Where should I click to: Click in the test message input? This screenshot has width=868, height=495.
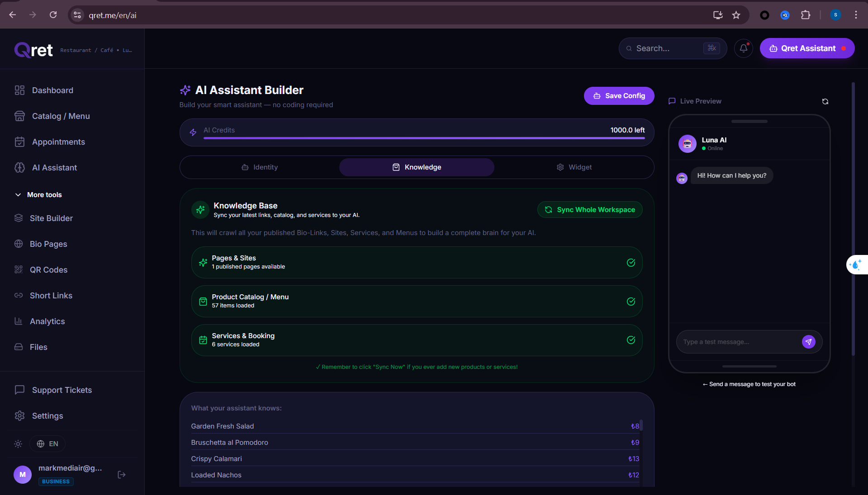(x=738, y=342)
